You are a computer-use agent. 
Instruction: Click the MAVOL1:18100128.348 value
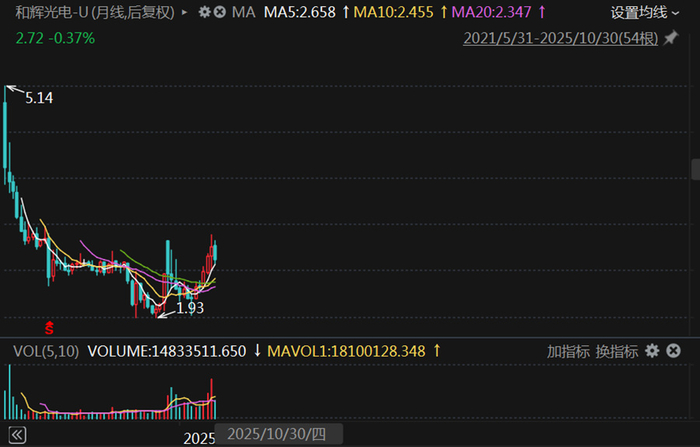pyautogui.click(x=346, y=351)
